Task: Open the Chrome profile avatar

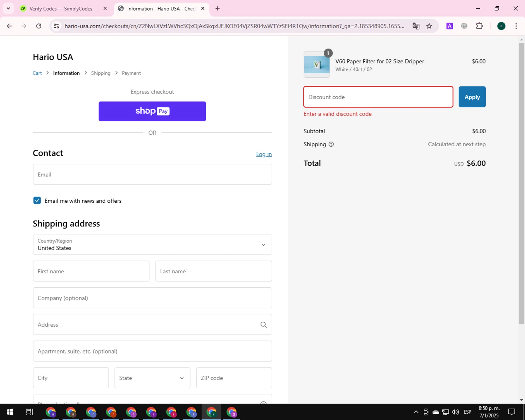Action: [501, 26]
